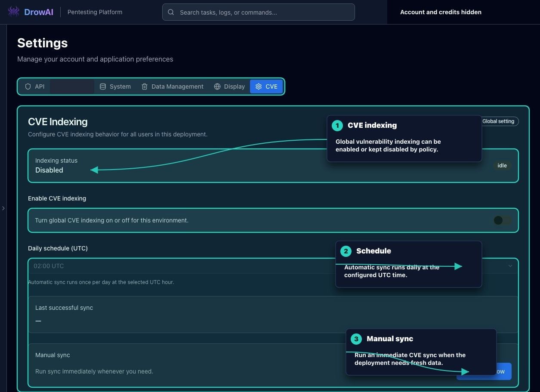Click the Enable CVE indexing label

[57, 198]
